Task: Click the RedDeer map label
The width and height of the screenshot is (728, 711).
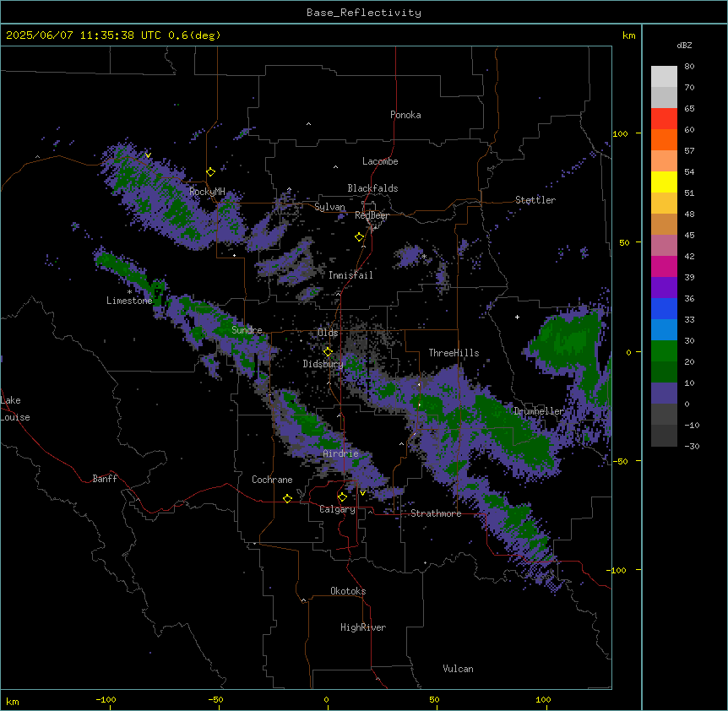Action: click(x=372, y=215)
